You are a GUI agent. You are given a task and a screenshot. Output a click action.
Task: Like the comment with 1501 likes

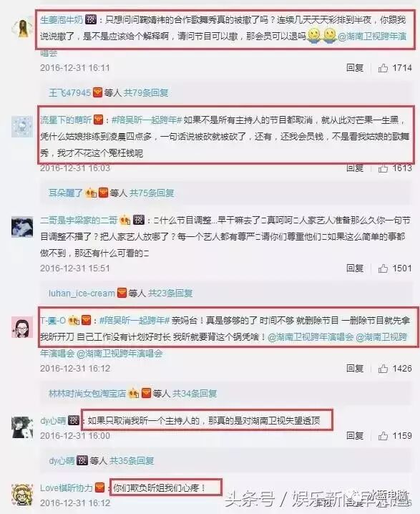(x=383, y=268)
